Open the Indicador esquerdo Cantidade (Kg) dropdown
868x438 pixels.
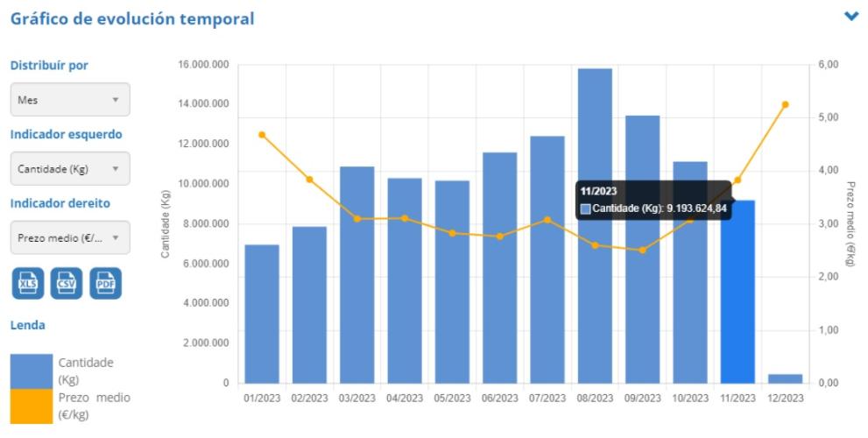click(70, 169)
